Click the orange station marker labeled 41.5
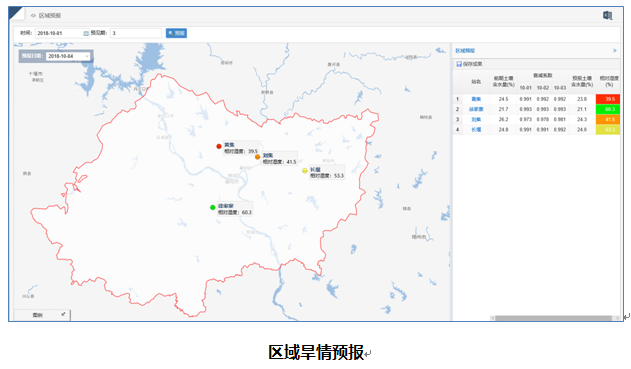Viewport: 631px width, 369px height. [258, 157]
